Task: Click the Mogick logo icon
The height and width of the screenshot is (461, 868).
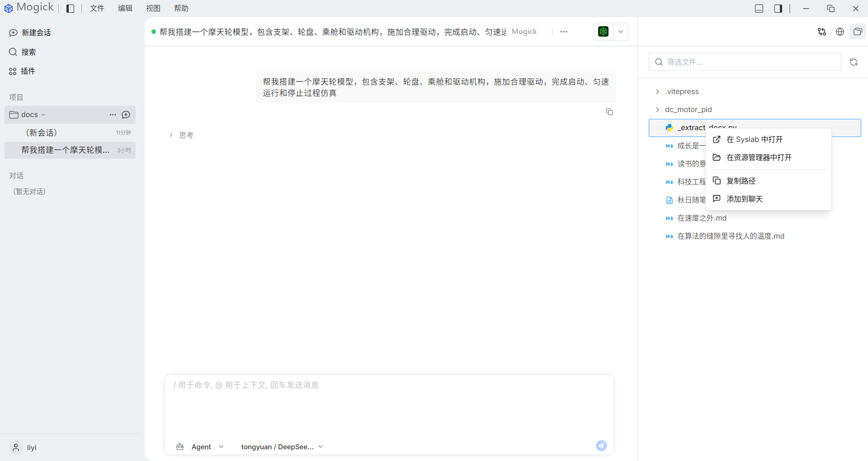Action: pos(9,8)
